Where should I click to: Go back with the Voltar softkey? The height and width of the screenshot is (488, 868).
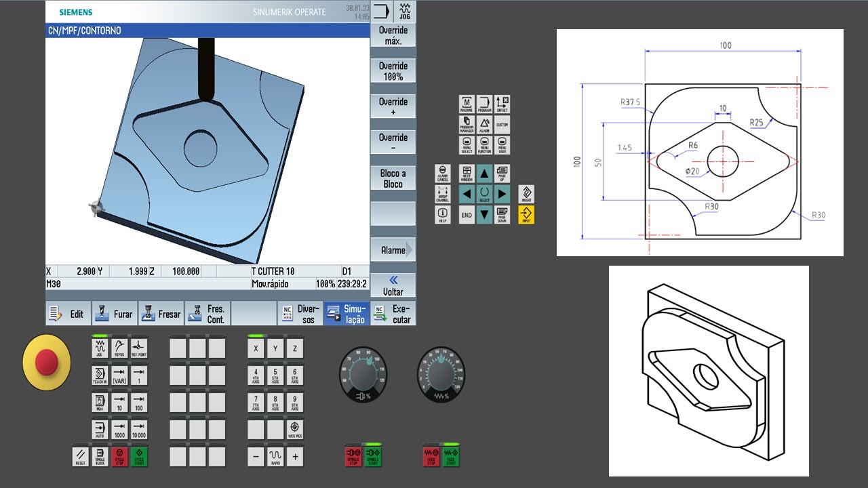pyautogui.click(x=393, y=285)
